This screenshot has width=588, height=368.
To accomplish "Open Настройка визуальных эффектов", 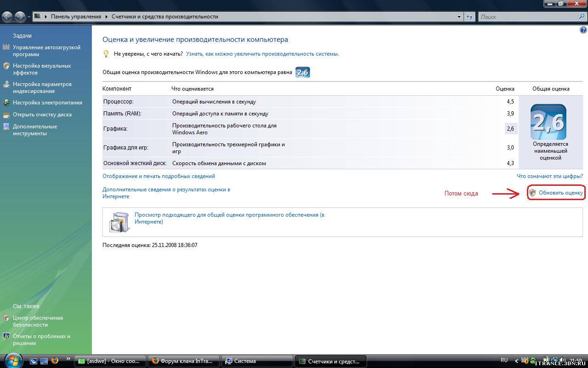I will click(41, 69).
